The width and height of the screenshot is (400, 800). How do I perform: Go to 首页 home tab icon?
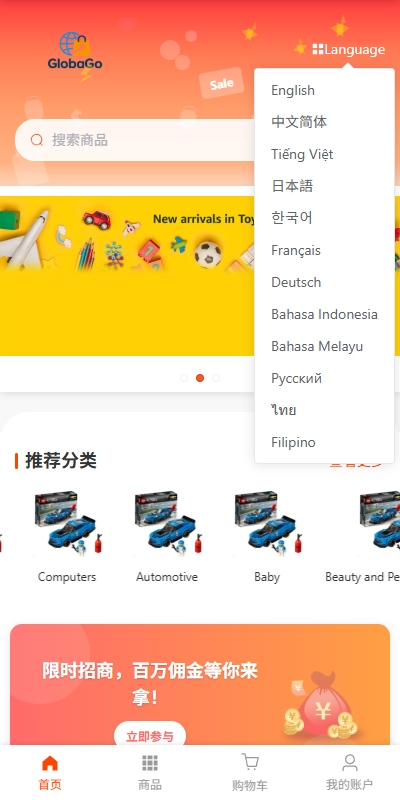pyautogui.click(x=49, y=763)
